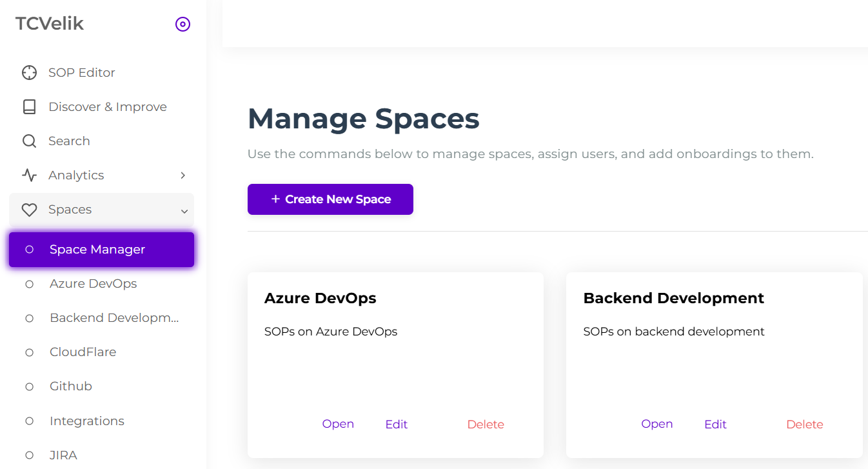
Task: Select the Backend Development sidebar item
Action: point(114,318)
